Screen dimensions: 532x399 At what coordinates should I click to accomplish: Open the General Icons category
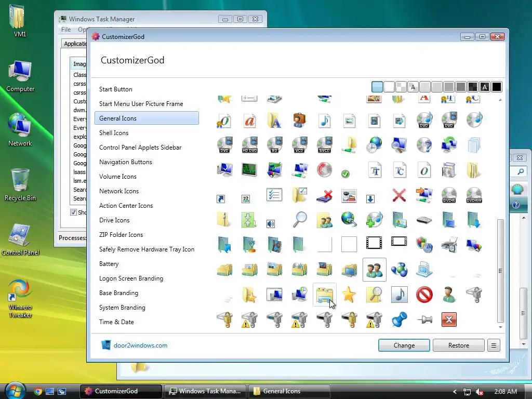point(147,118)
